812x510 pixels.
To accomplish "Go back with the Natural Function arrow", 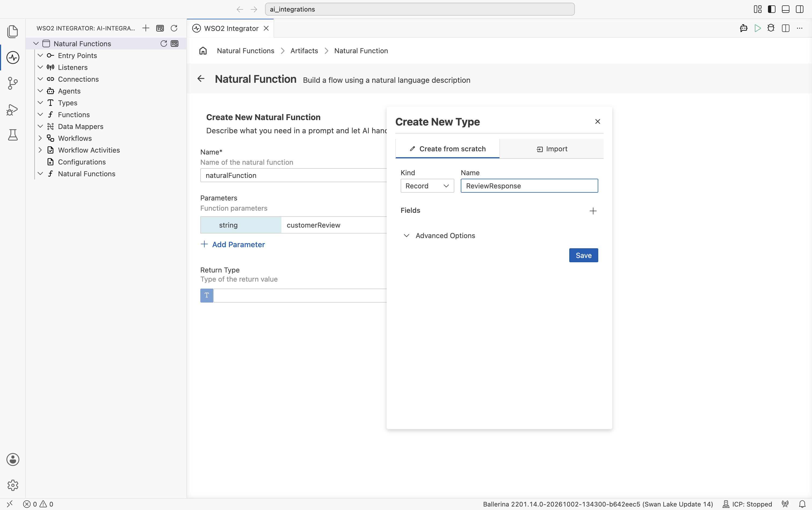I will (201, 78).
